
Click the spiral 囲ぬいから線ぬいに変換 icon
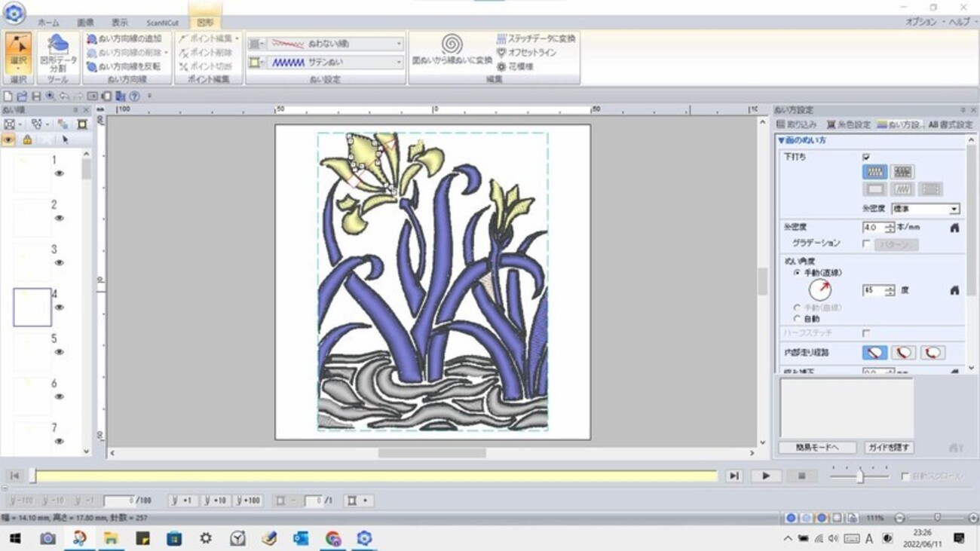click(x=452, y=44)
